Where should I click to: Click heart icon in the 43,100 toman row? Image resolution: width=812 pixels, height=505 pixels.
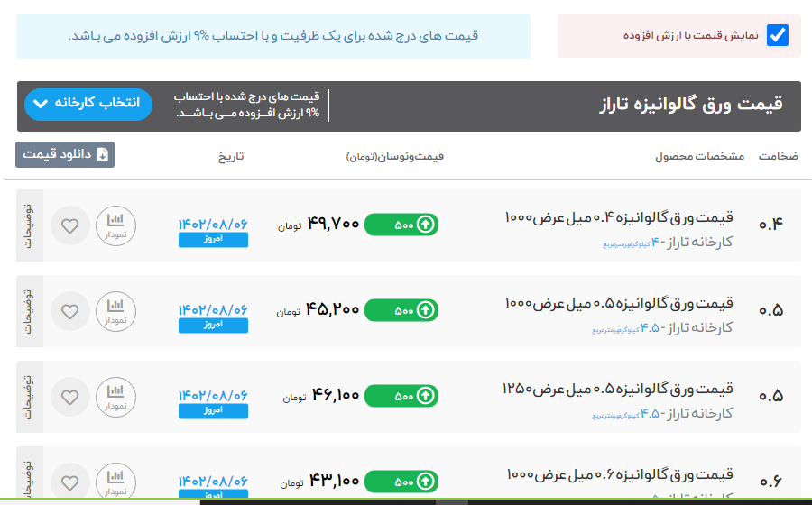tap(69, 481)
